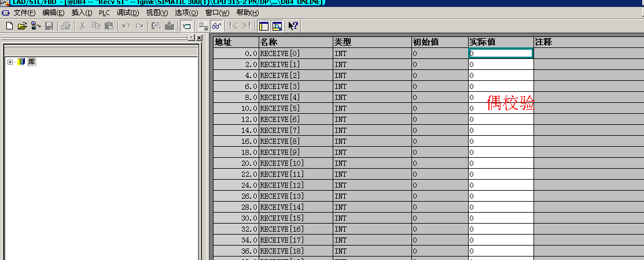
Task: Click the context help arrow icon
Action: coord(293,26)
